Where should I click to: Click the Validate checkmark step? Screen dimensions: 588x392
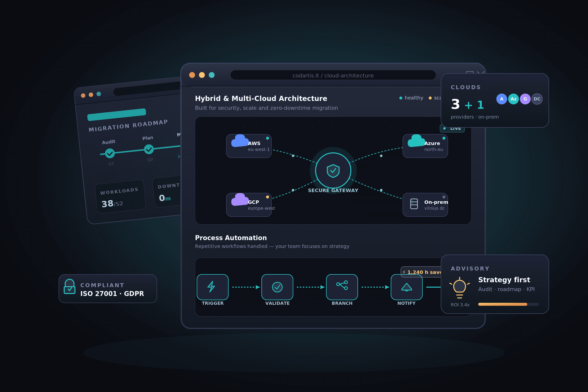click(277, 287)
